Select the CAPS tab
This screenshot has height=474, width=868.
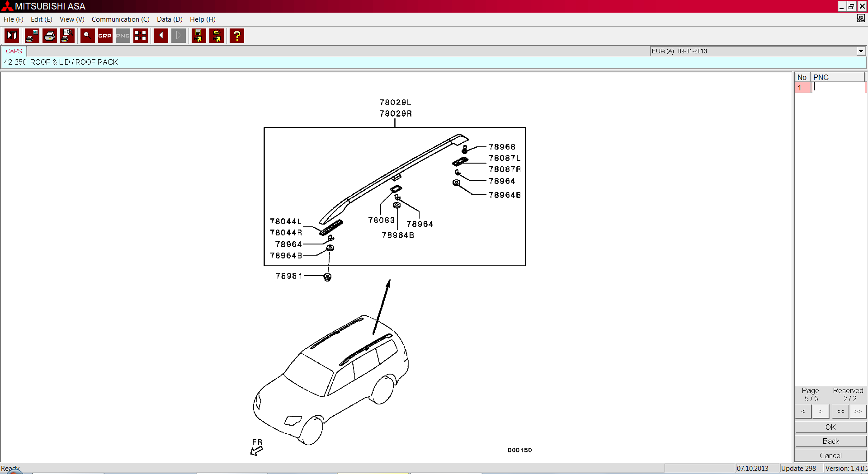point(14,51)
